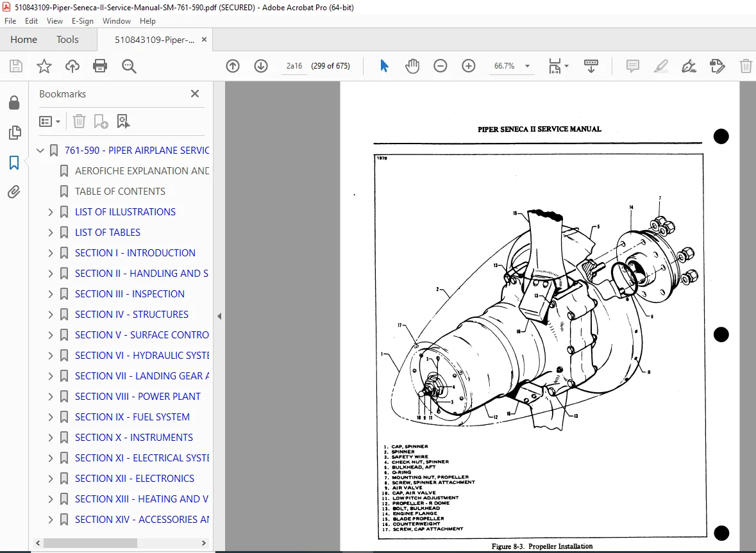Jump to SECTION XI - ELECTRICAL SYSTEM bookmark
Viewport: 756px width, 553px height.
click(142, 458)
